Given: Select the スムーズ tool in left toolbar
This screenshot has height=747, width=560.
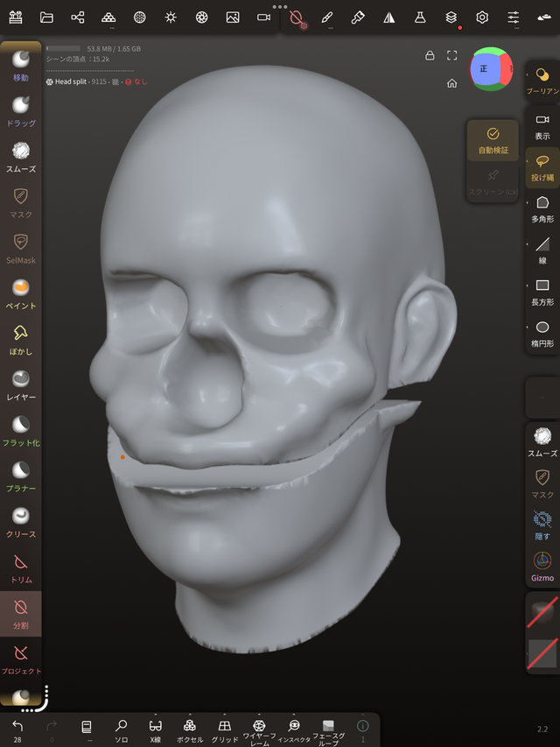Looking at the screenshot, I should pyautogui.click(x=20, y=156).
